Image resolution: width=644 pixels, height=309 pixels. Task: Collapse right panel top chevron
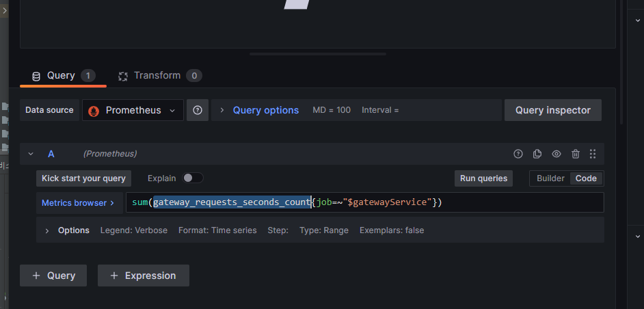pos(637,20)
